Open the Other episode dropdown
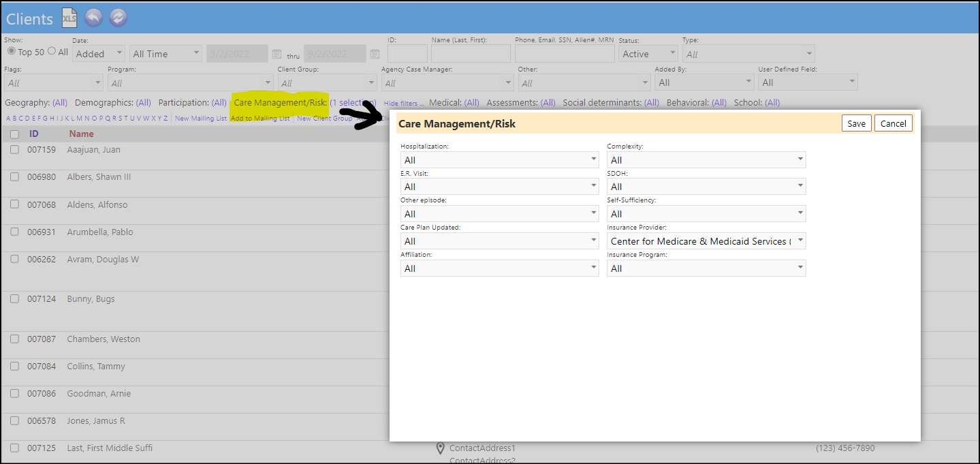 (500, 214)
